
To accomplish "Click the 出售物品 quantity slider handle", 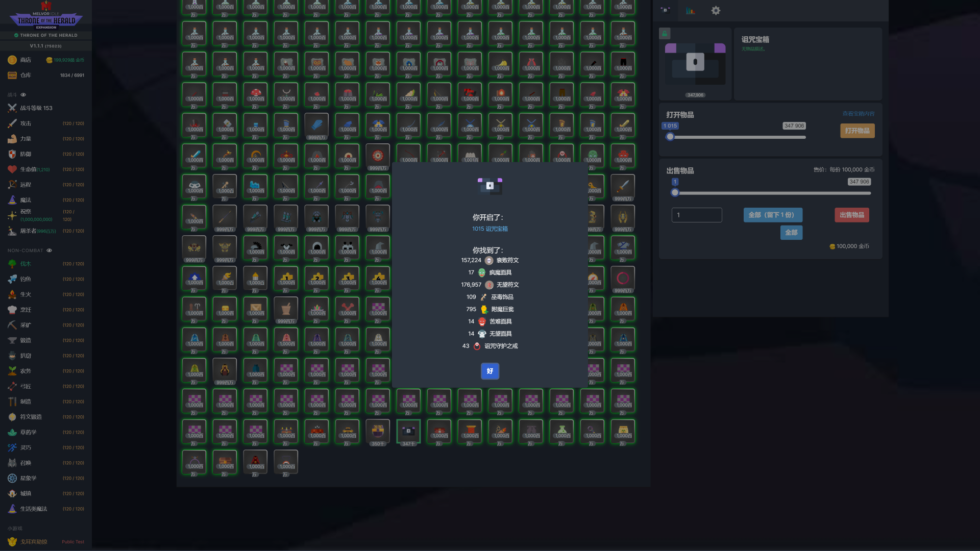I will point(675,193).
